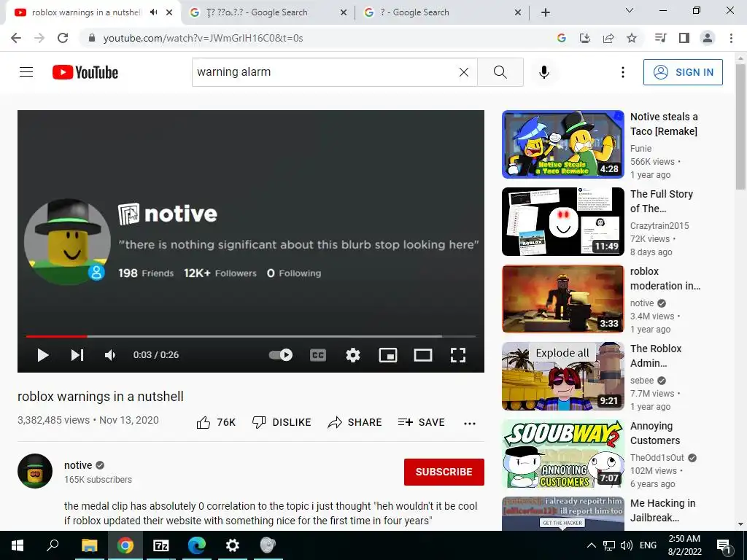Click the TheOdd1sOut channel name

click(657, 458)
